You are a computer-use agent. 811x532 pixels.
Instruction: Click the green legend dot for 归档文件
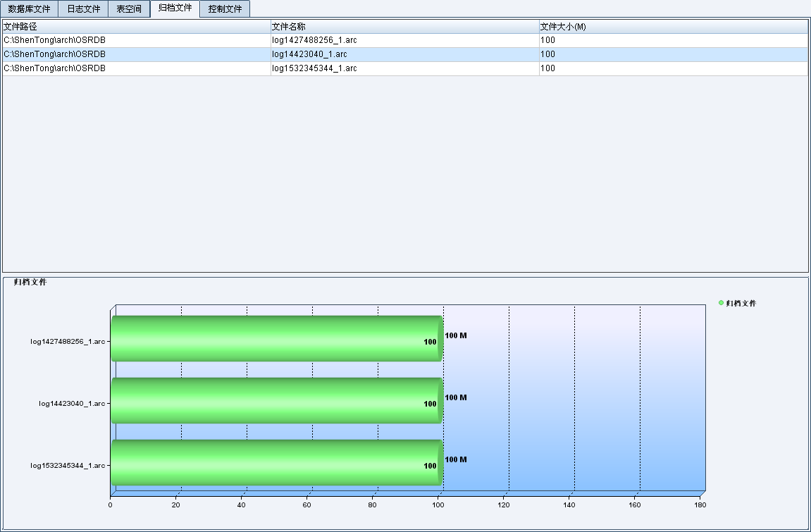click(721, 303)
